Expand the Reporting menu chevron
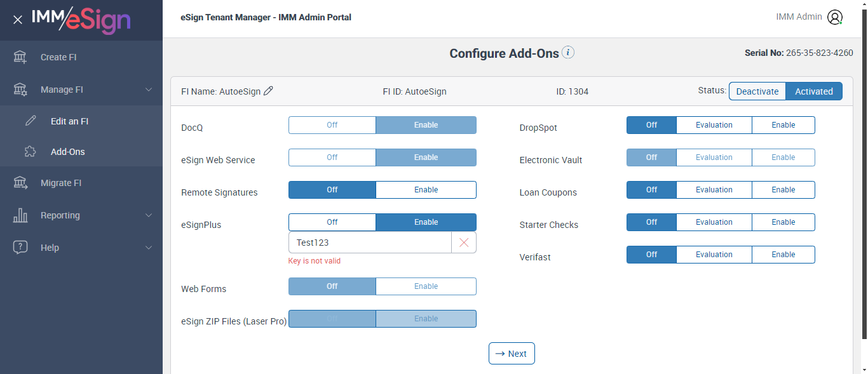 point(149,215)
